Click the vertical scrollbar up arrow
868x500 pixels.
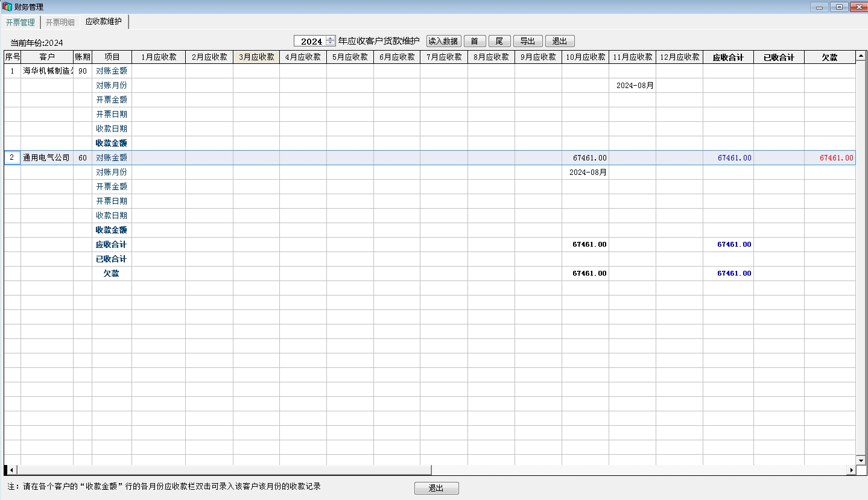click(861, 57)
